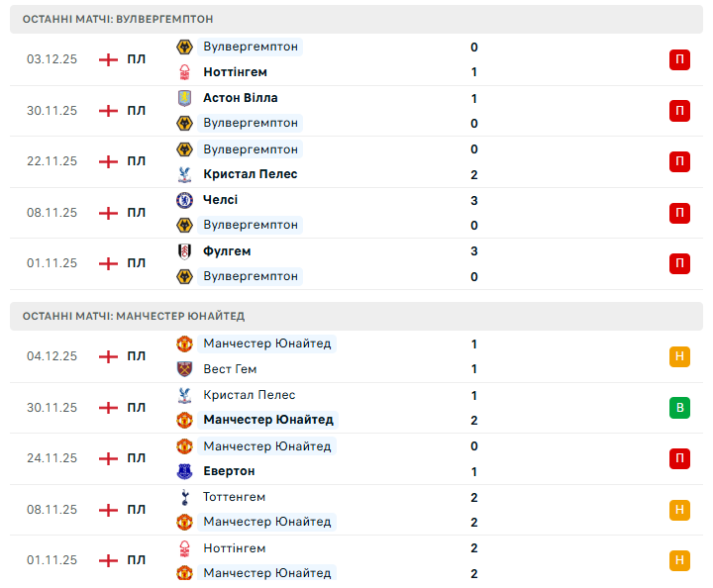Click the West Ham club crest
The image size is (713, 588).
(x=184, y=369)
